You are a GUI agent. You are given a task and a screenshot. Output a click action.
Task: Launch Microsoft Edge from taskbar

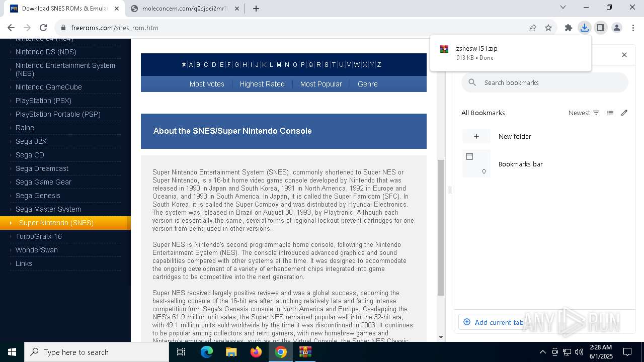207,352
